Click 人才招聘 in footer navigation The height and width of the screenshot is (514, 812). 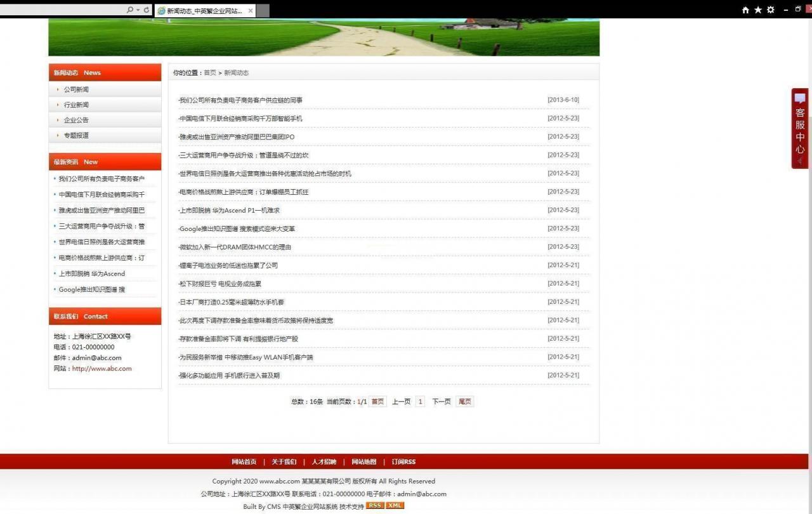coord(324,462)
